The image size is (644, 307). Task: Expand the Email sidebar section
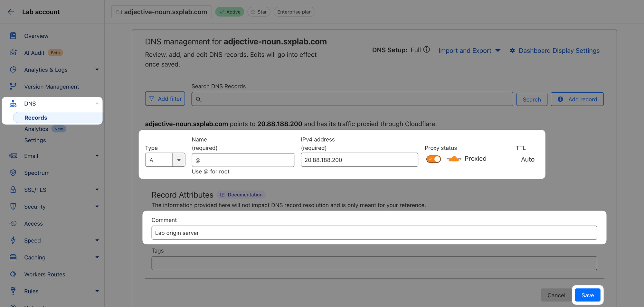(97, 156)
